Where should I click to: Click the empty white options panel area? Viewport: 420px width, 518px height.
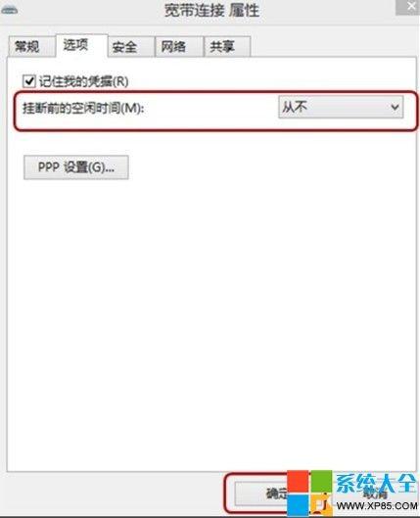pyautogui.click(x=211, y=314)
